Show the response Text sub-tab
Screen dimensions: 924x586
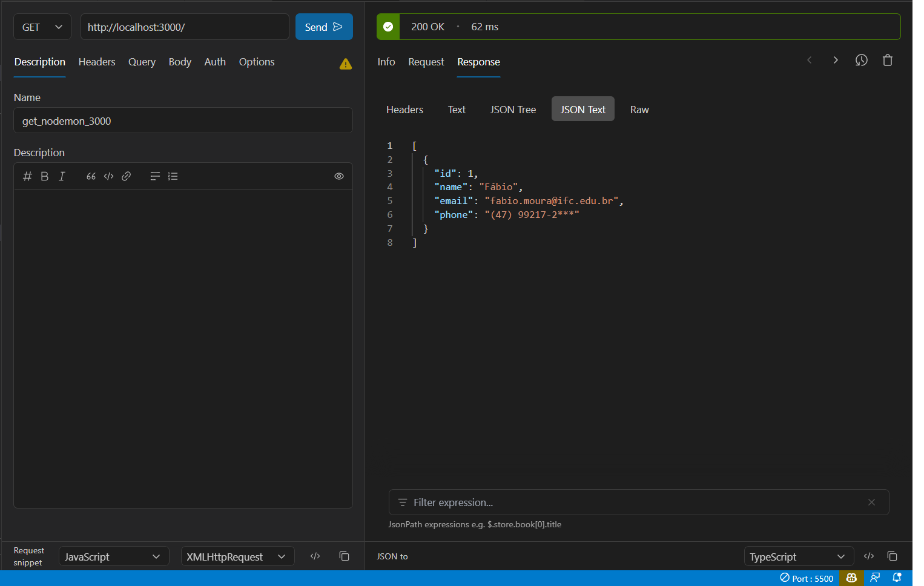tap(457, 110)
